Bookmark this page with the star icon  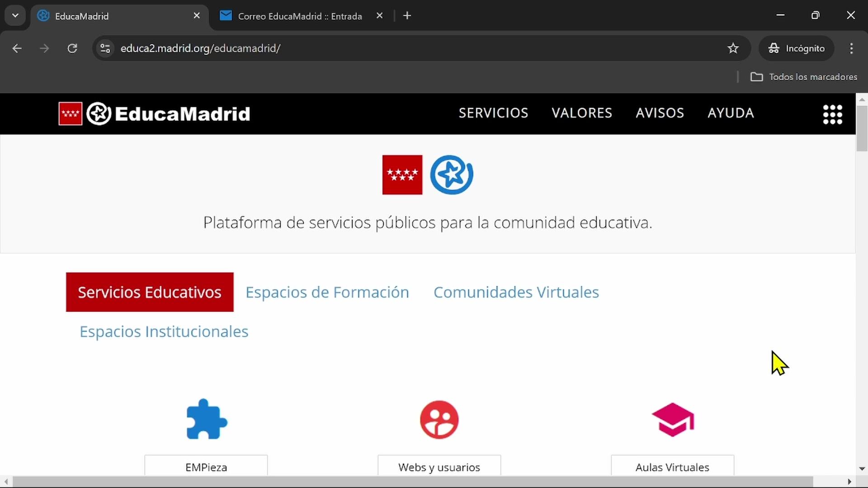[x=733, y=48]
